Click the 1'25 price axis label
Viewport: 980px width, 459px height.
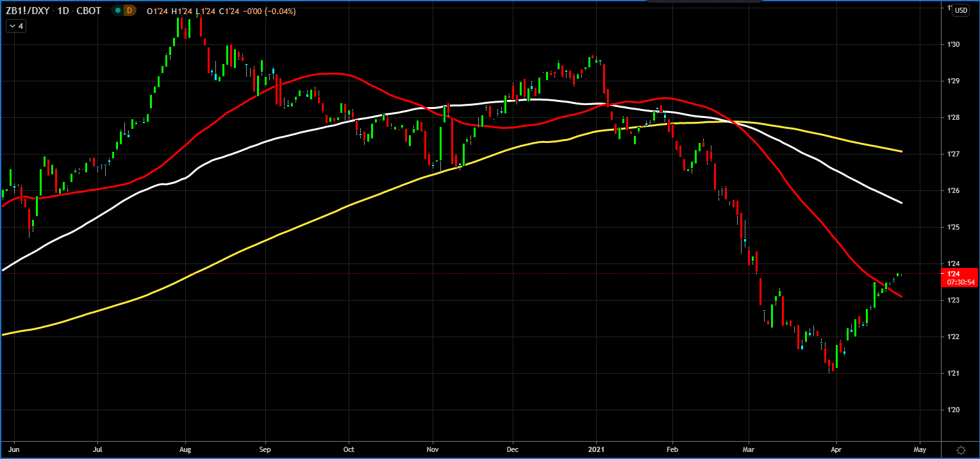954,227
